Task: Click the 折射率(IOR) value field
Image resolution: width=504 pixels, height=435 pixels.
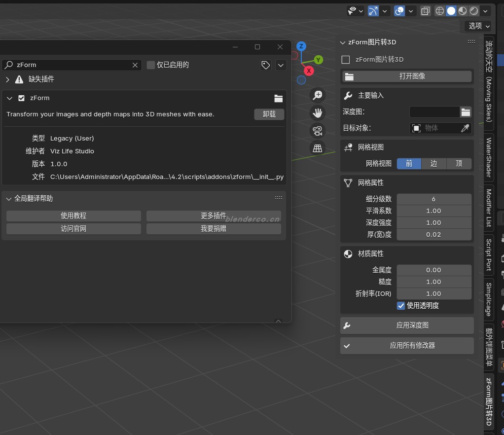Action: (x=434, y=294)
